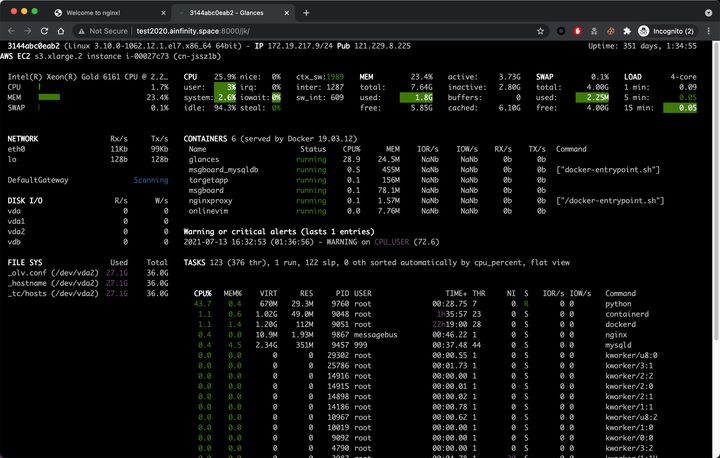The width and height of the screenshot is (720, 458).
Task: Open a new tab with plus icon
Action: coord(306,13)
